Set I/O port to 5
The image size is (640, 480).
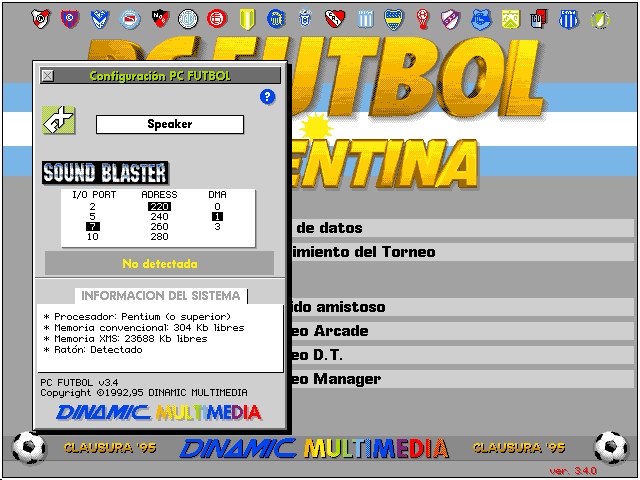(93, 216)
